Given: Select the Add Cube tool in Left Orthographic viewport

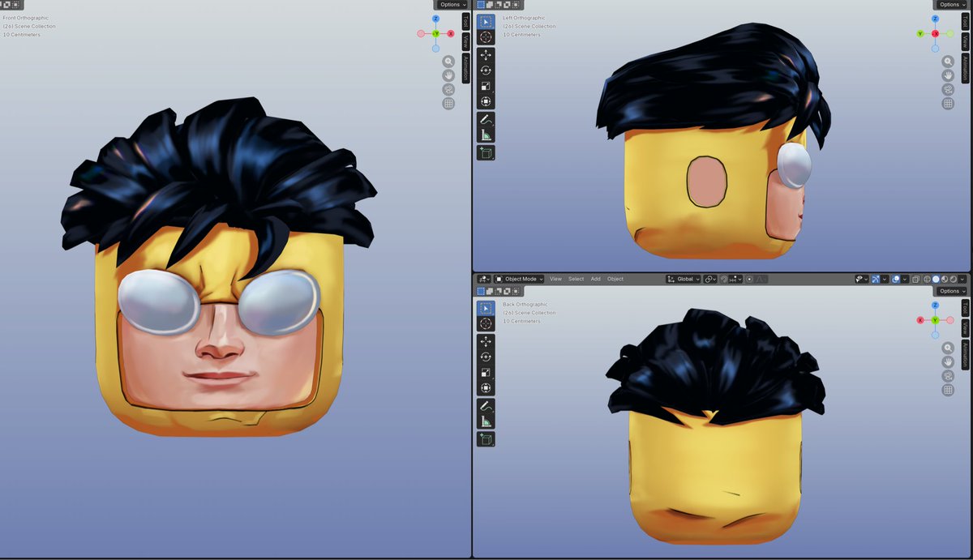Looking at the screenshot, I should pos(486,152).
